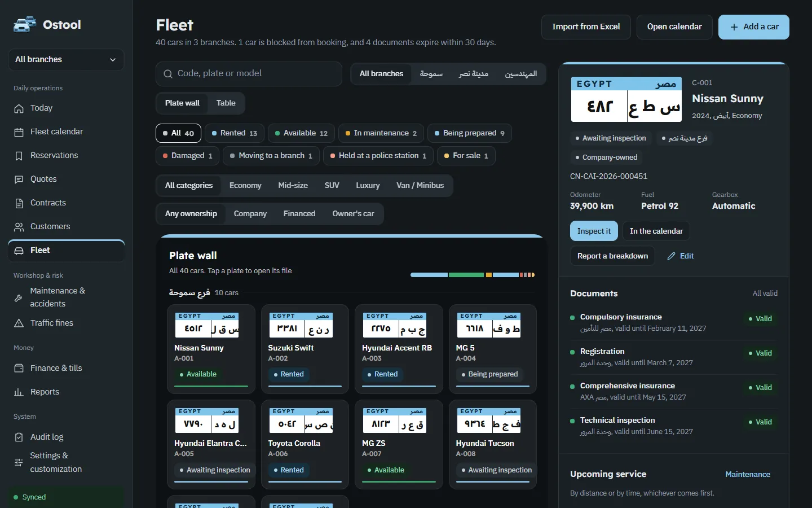Screen dimensions: 812x508
Task: Select the SUV category tab
Action: point(332,186)
